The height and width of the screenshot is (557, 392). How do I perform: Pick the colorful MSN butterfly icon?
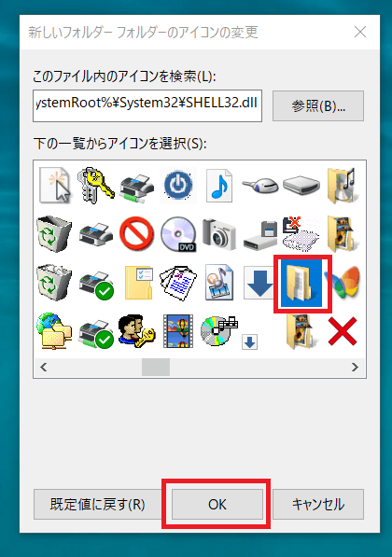click(343, 282)
